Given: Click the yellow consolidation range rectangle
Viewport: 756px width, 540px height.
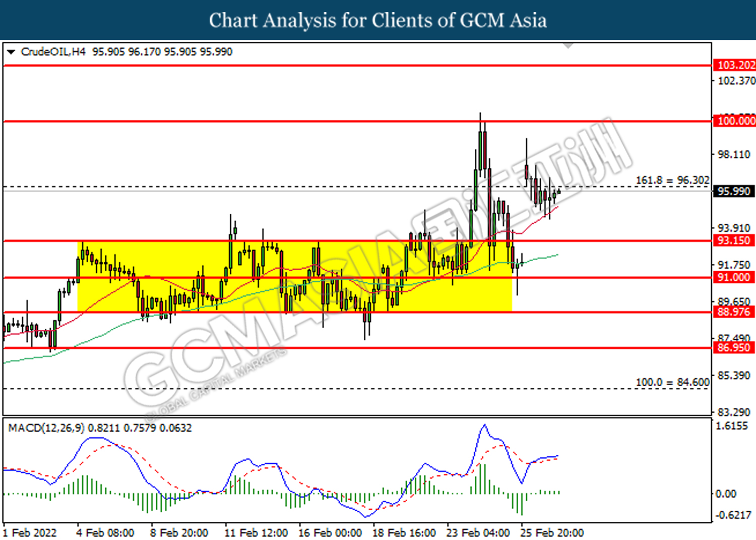Looking at the screenshot, I should click(x=295, y=276).
